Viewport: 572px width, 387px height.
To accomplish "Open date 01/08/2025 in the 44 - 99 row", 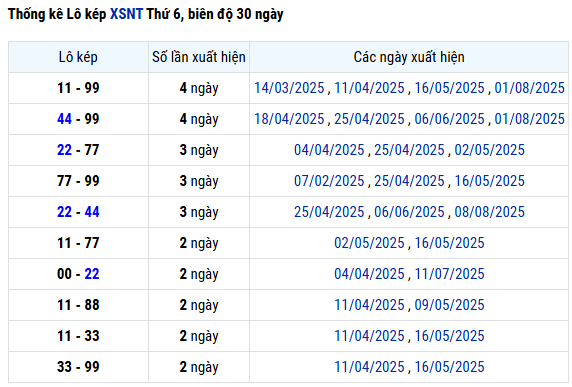I will [x=529, y=119].
